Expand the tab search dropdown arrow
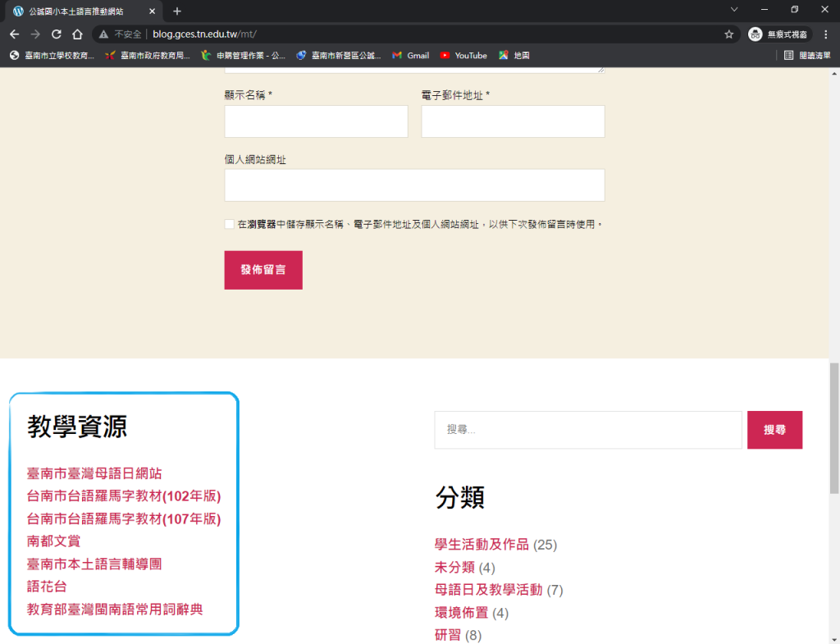The width and height of the screenshot is (840, 644). pos(734,10)
